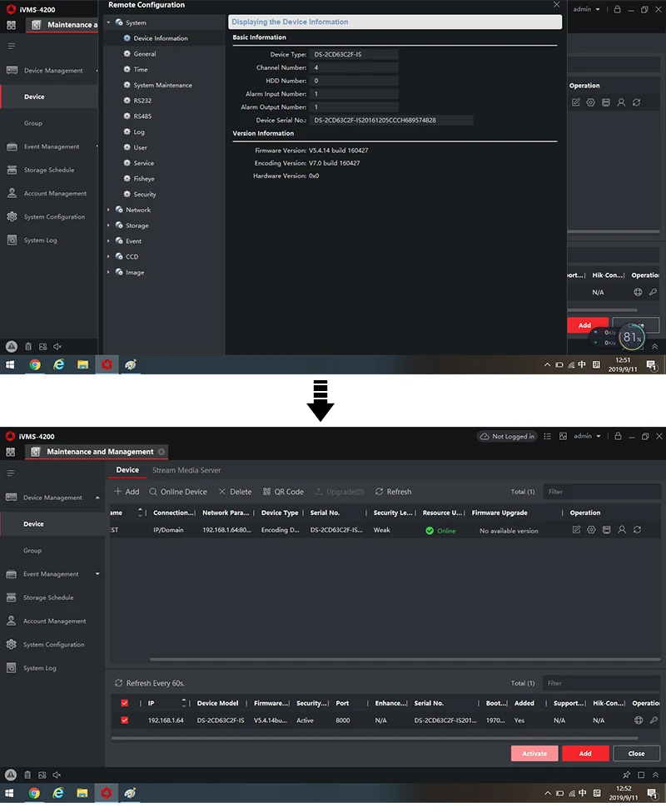Viewport: 666px width, 812px height.
Task: Expand the Network node in Remote Configuration
Action: pyautogui.click(x=108, y=210)
